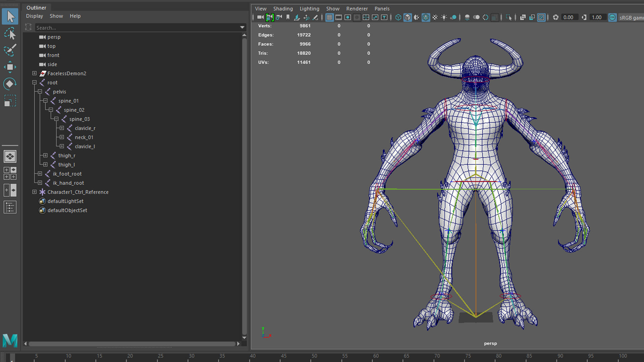
Task: Toggle Use All Lights bulb icon
Action: (x=444, y=17)
